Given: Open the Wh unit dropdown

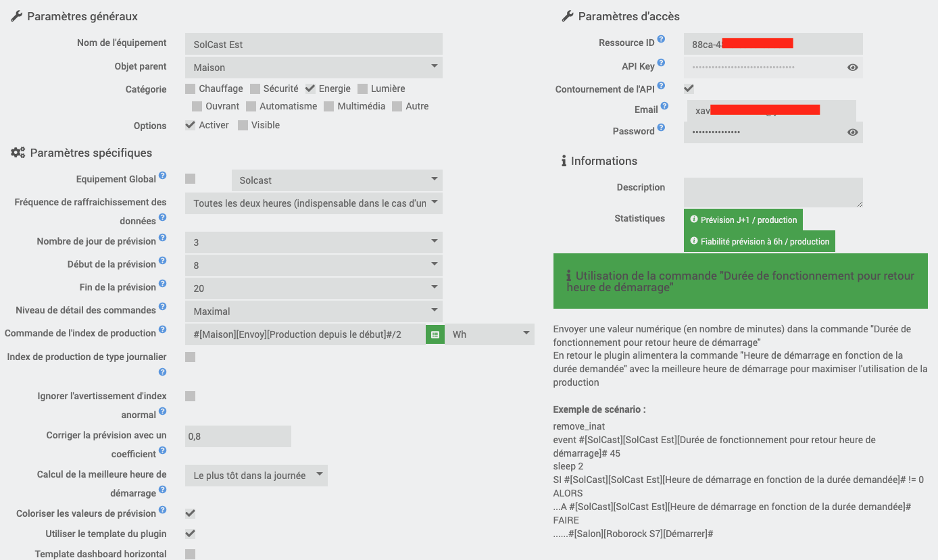Looking at the screenshot, I should tap(490, 334).
